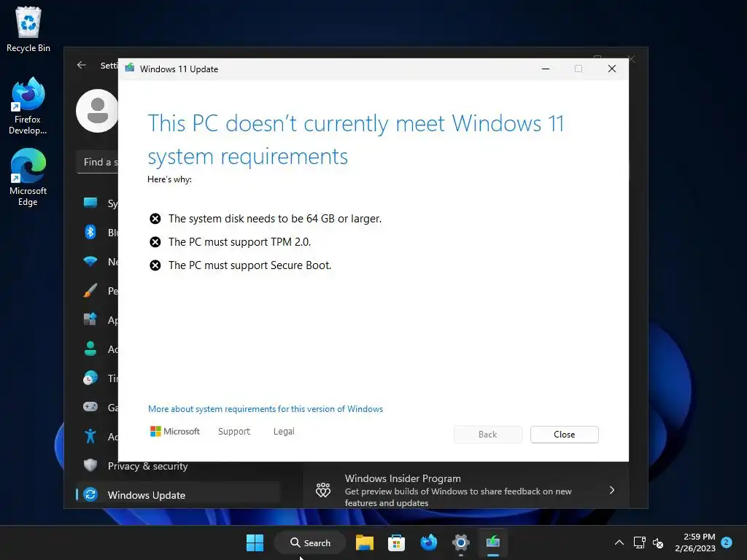Click the Find a setting search box
747x560 pixels.
coord(98,162)
